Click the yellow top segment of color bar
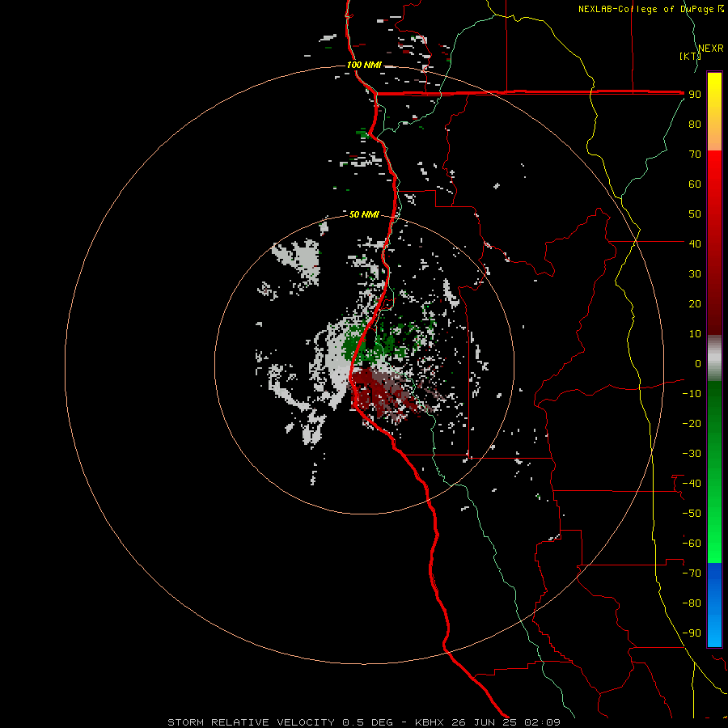Image resolution: width=728 pixels, height=728 pixels. click(714, 112)
